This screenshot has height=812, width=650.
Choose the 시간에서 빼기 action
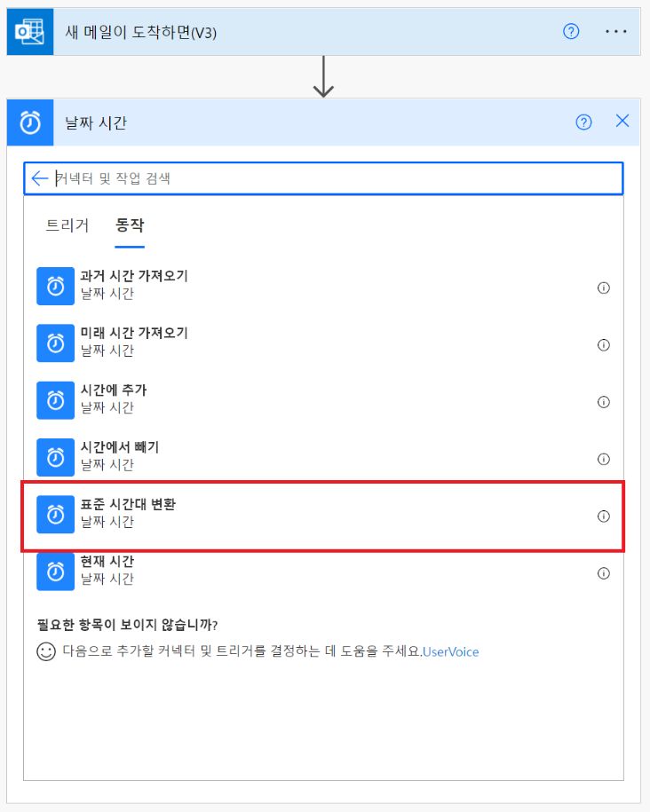coord(323,456)
